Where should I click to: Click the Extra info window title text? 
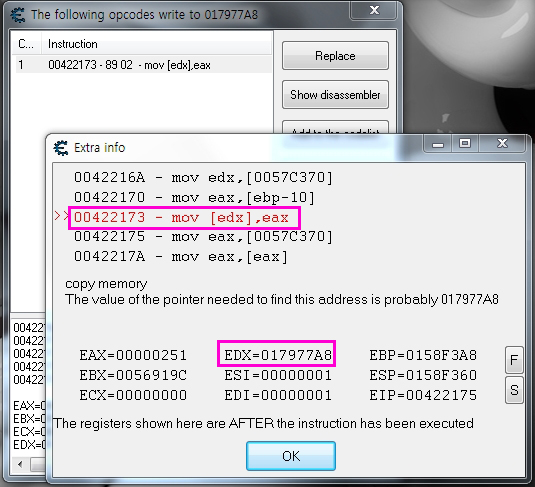tap(100, 148)
